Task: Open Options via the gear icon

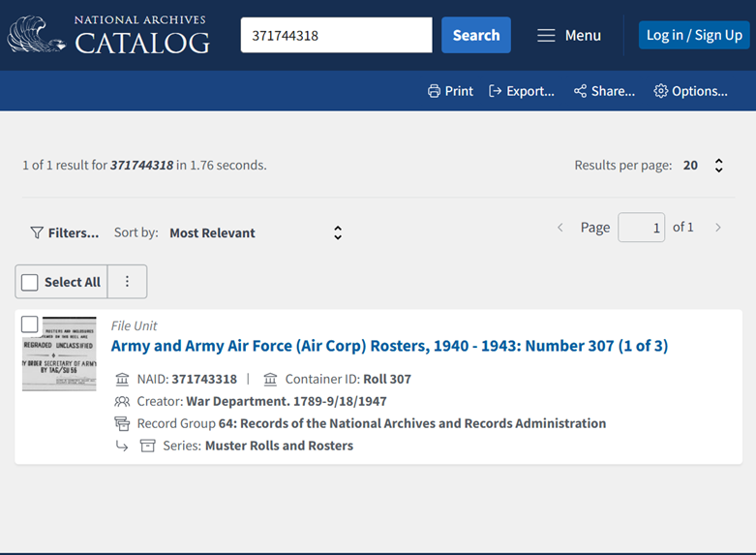Action: pos(661,91)
